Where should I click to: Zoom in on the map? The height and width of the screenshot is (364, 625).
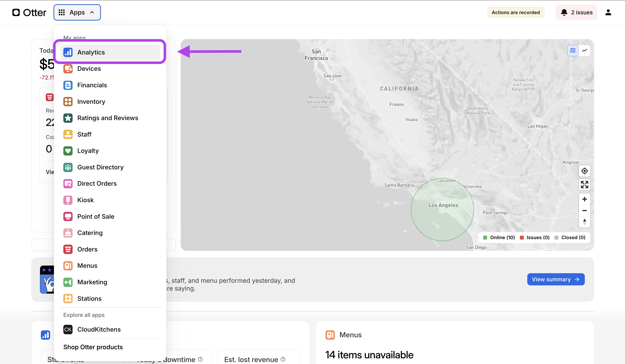584,199
